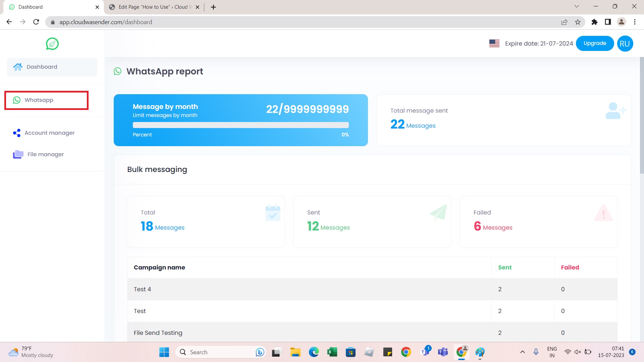This screenshot has width=644, height=362.
Task: Click the File manager folder icon
Action: point(18,154)
